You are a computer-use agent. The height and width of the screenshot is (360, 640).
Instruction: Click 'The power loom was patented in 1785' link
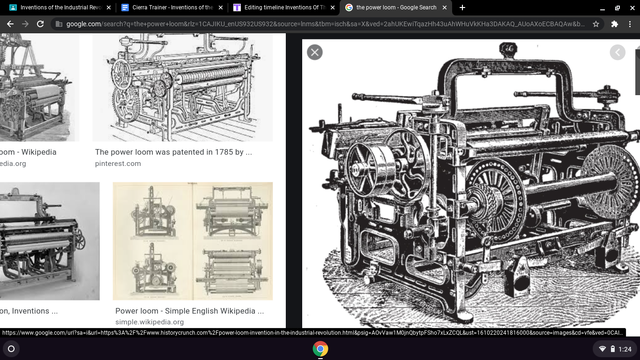coord(173,152)
